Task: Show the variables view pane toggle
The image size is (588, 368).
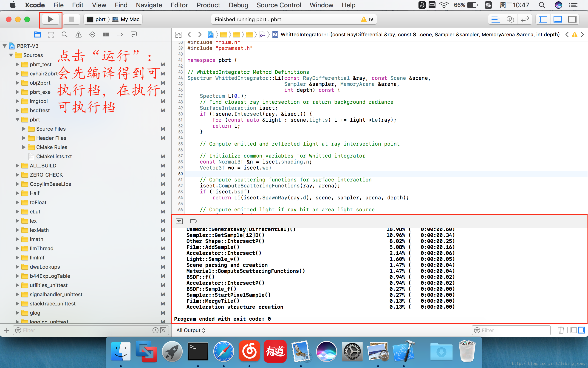Action: tap(574, 330)
